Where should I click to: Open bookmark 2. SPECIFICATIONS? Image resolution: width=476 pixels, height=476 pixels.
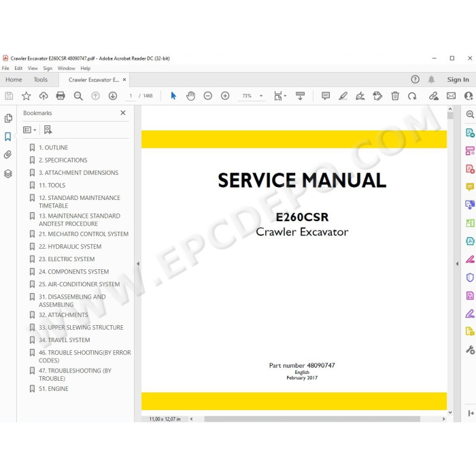(63, 160)
